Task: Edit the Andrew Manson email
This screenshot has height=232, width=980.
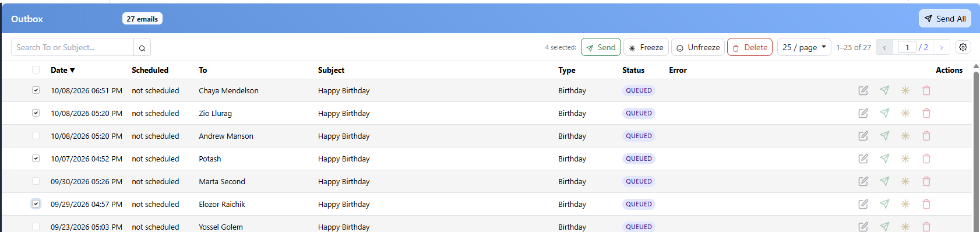Action: (x=863, y=136)
